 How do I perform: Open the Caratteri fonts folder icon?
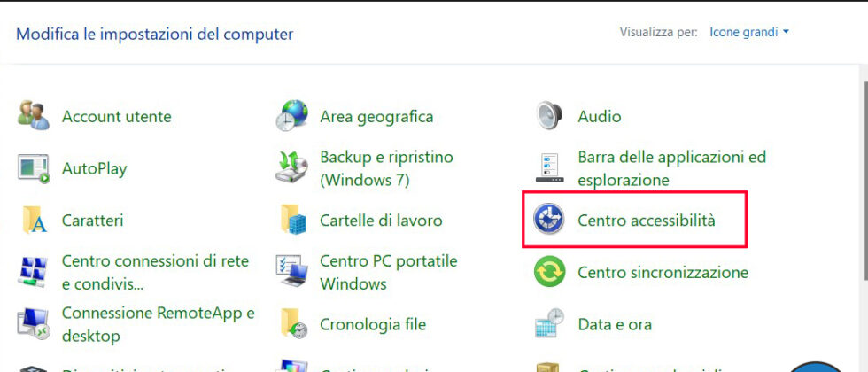(x=34, y=220)
